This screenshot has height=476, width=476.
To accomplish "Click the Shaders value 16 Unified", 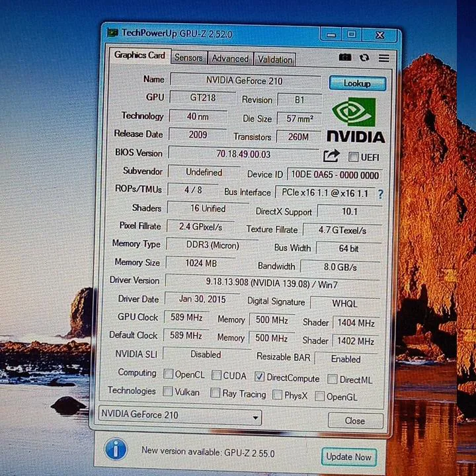I will pyautogui.click(x=208, y=208).
